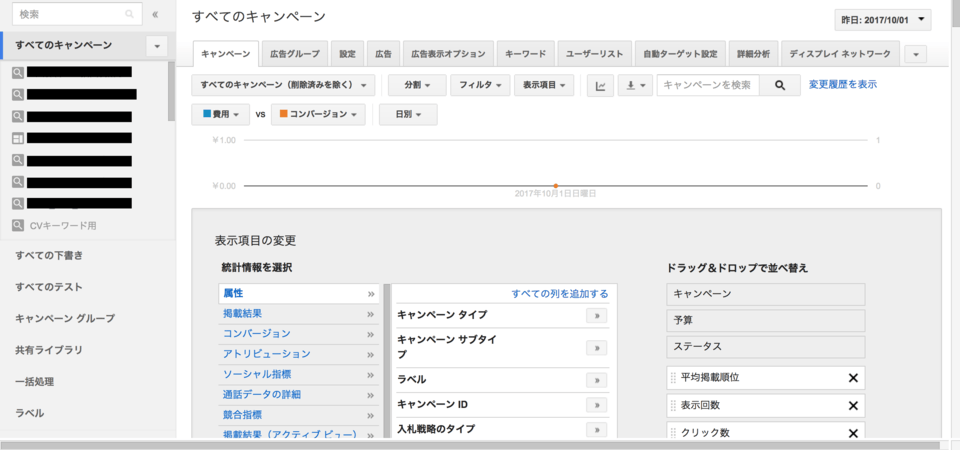
Task: Remove 表示回数 column with X icon
Action: (x=853, y=405)
